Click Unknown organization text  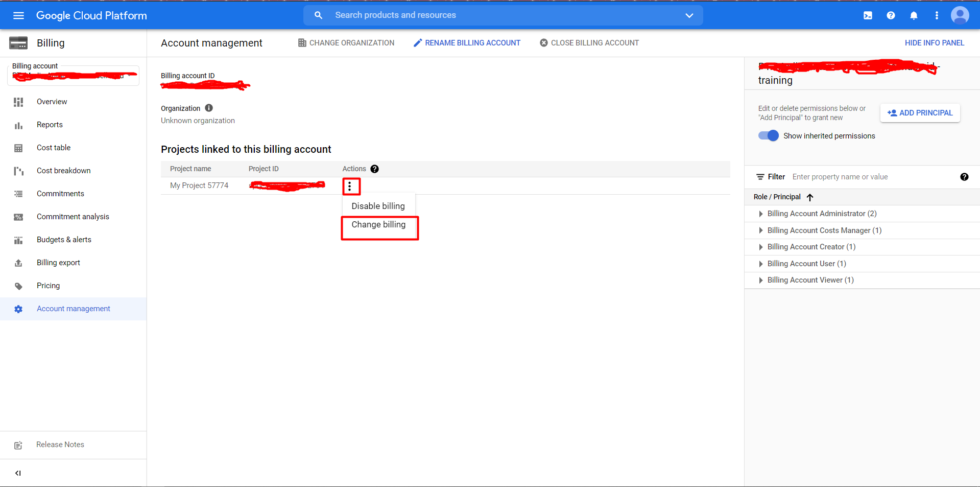point(198,121)
